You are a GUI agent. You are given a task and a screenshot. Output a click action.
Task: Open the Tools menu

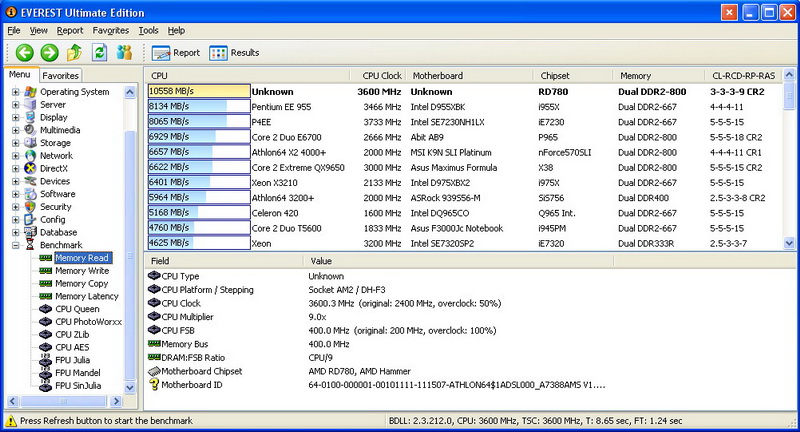pyautogui.click(x=148, y=31)
